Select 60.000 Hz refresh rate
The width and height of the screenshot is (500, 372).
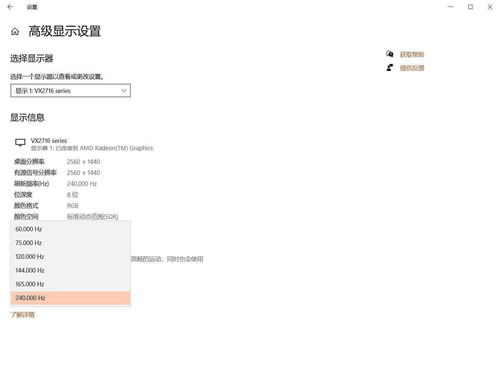click(70, 229)
